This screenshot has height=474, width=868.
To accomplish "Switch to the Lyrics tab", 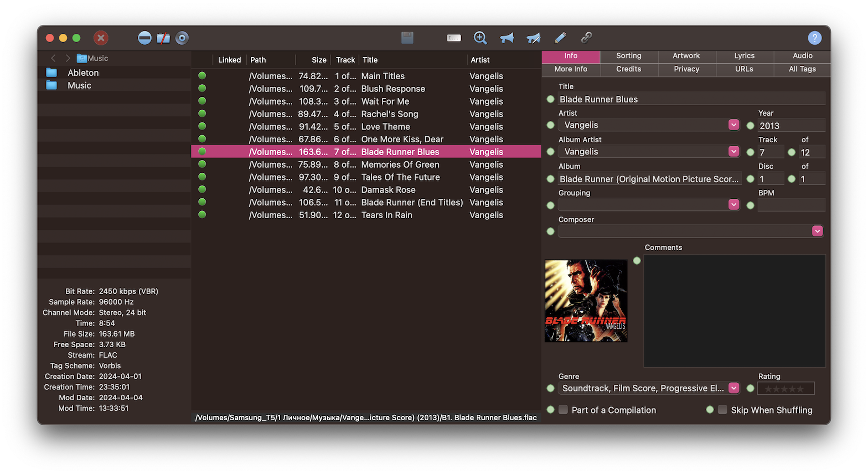I will tap(744, 56).
